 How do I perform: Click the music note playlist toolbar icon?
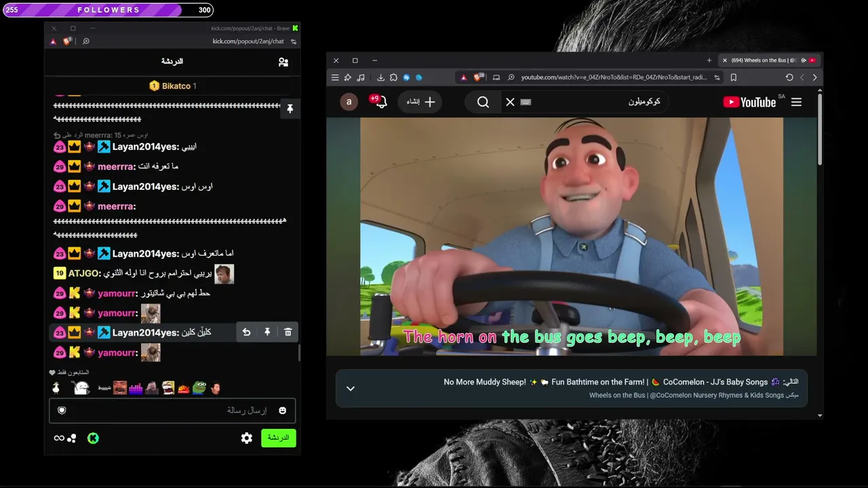(361, 77)
